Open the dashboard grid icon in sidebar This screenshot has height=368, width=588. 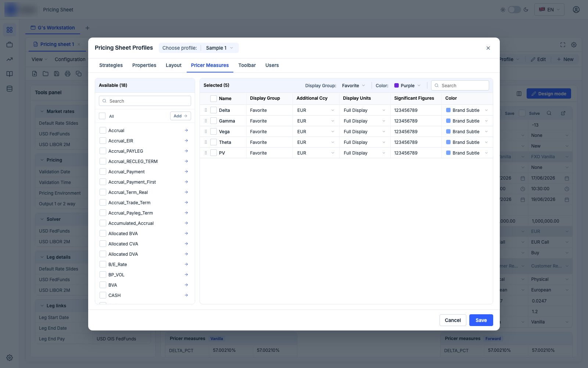coord(10,30)
